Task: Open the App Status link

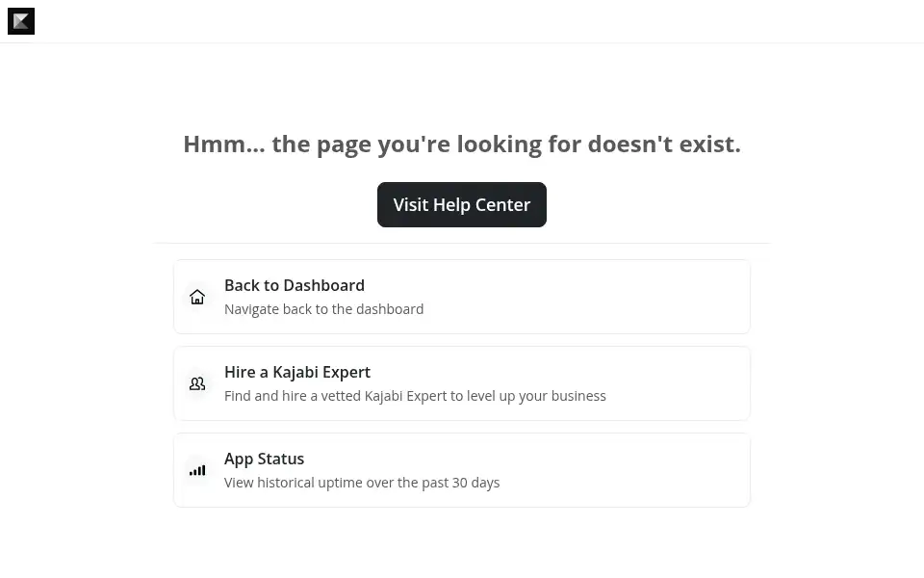Action: 461,470
